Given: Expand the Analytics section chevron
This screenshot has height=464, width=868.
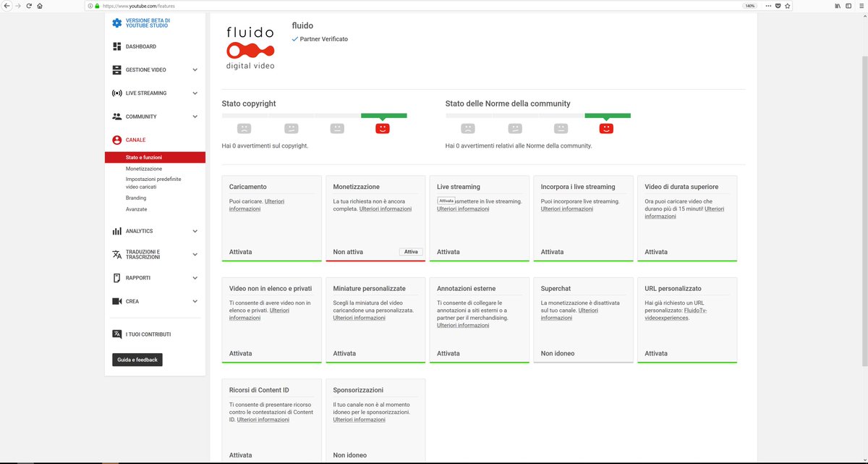Looking at the screenshot, I should [195, 231].
